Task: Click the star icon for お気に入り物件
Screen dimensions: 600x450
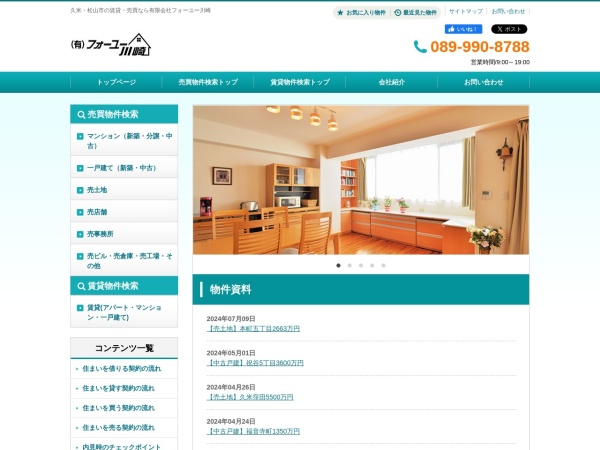Action: 340,13
